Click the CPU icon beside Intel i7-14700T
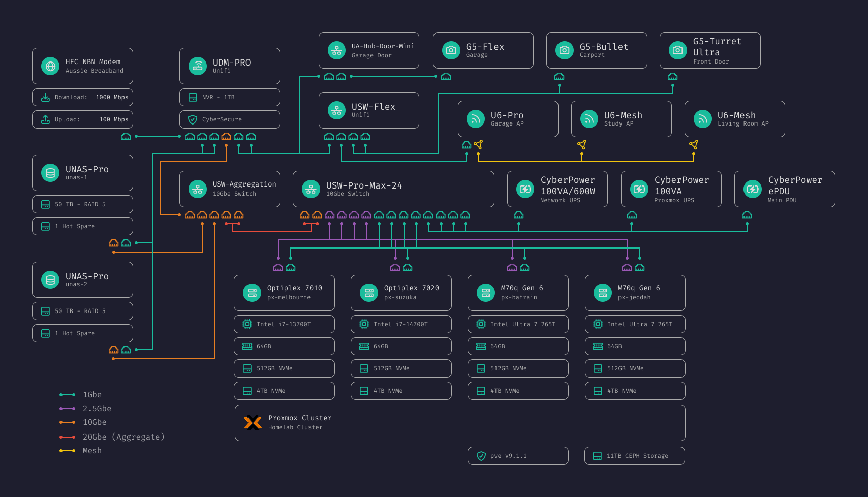Viewport: 868px width, 497px height. point(364,324)
